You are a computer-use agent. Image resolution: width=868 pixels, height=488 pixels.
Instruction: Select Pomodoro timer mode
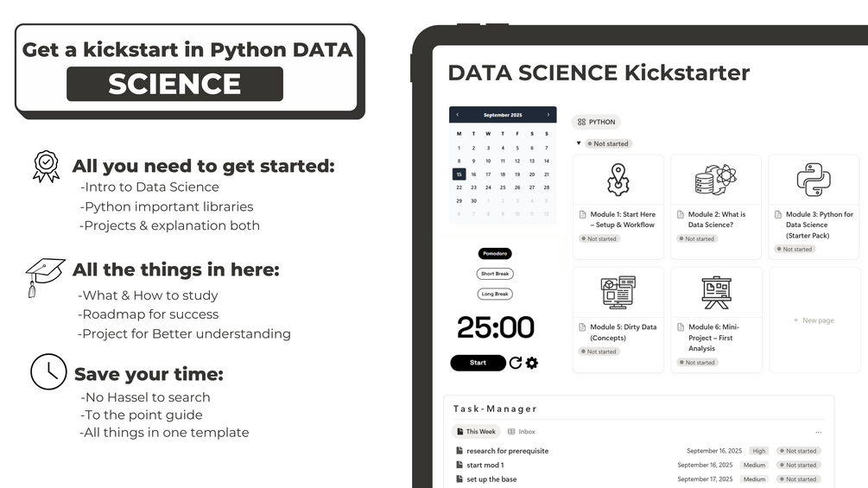point(495,253)
